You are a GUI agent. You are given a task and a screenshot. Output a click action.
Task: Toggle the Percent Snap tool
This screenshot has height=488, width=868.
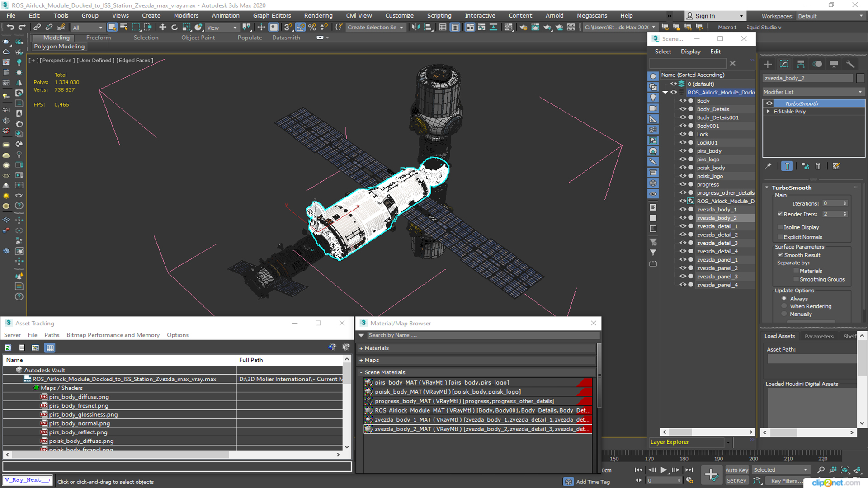[312, 27]
